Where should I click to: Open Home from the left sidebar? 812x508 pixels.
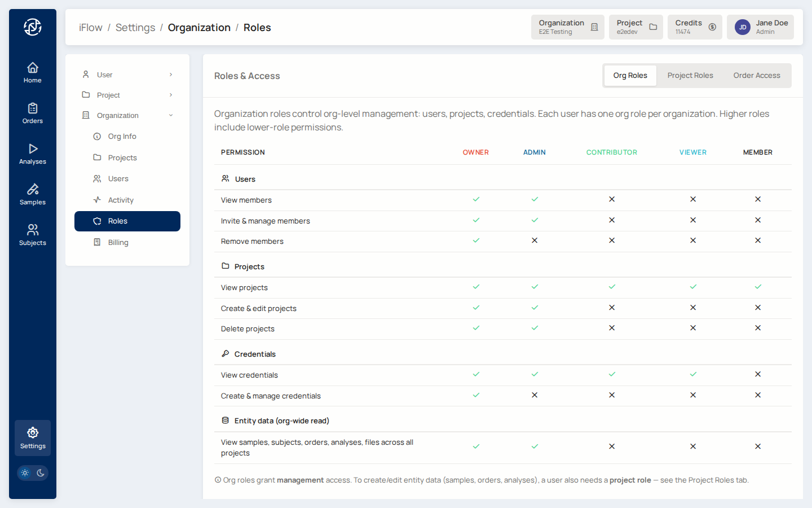(33, 72)
